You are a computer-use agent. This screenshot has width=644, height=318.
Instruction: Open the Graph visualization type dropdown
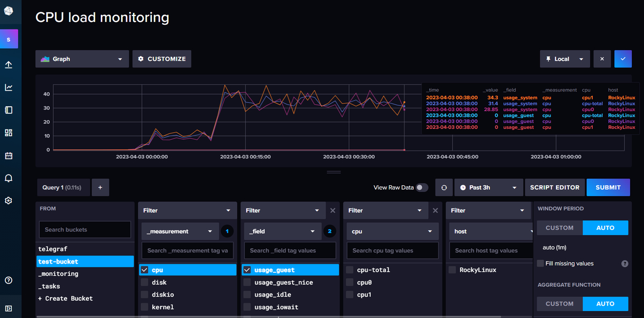82,59
